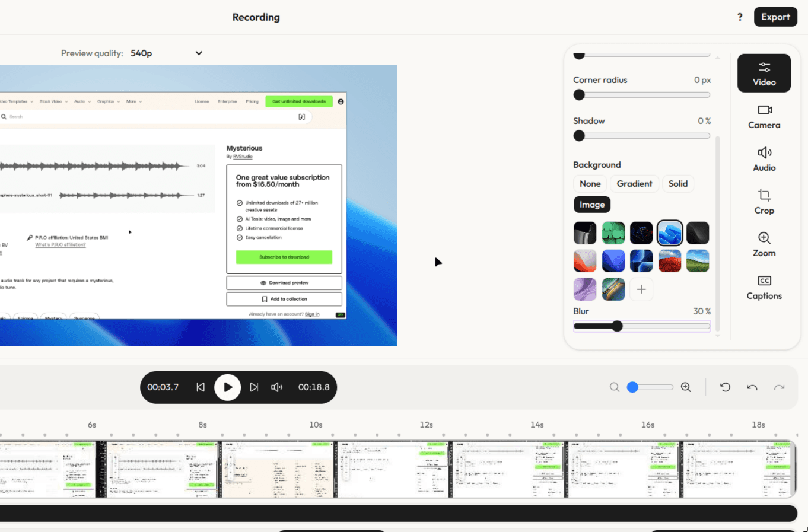Jump to the 12s mark on timeline
This screenshot has height=532, width=808.
pyautogui.click(x=426, y=425)
